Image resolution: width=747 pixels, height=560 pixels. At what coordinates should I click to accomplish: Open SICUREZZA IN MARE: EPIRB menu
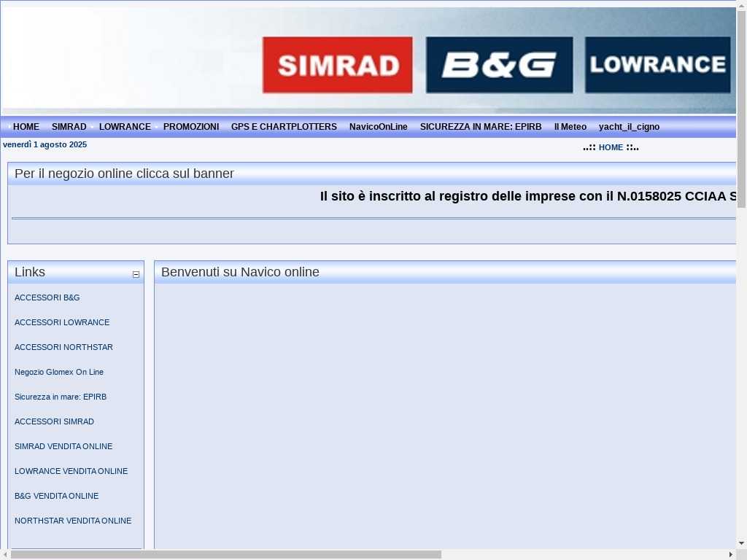click(481, 127)
